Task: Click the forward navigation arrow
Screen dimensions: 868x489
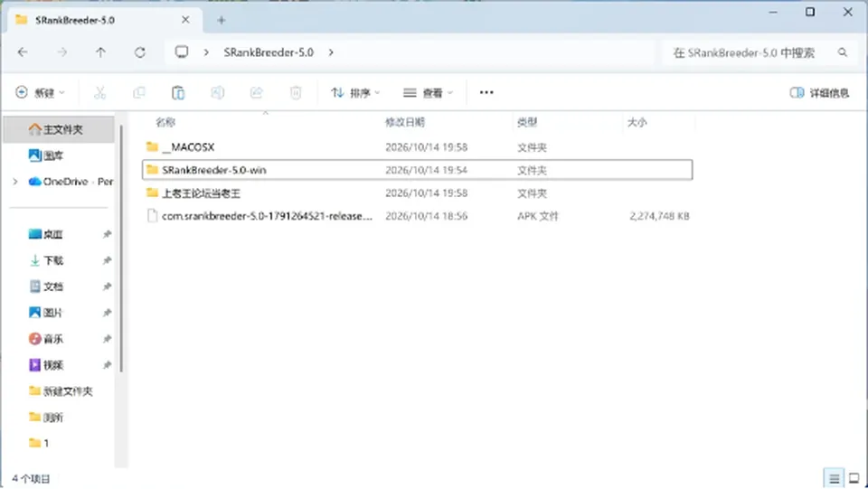Action: point(62,52)
